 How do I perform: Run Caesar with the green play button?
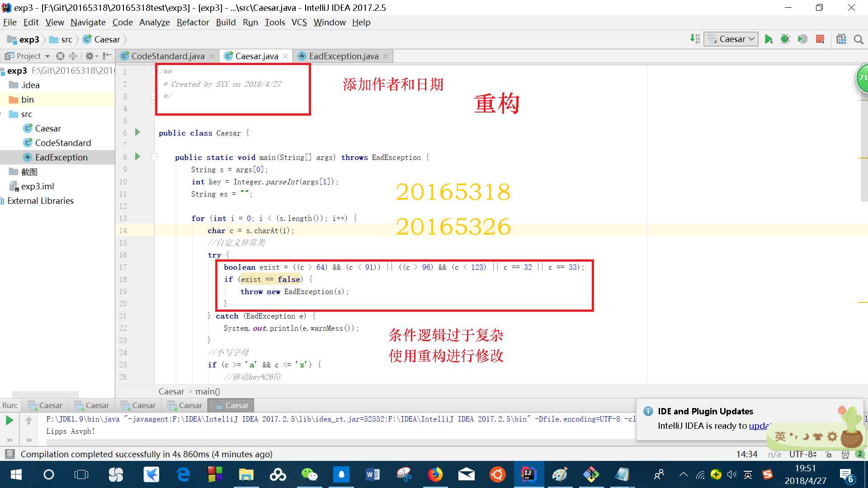click(768, 39)
